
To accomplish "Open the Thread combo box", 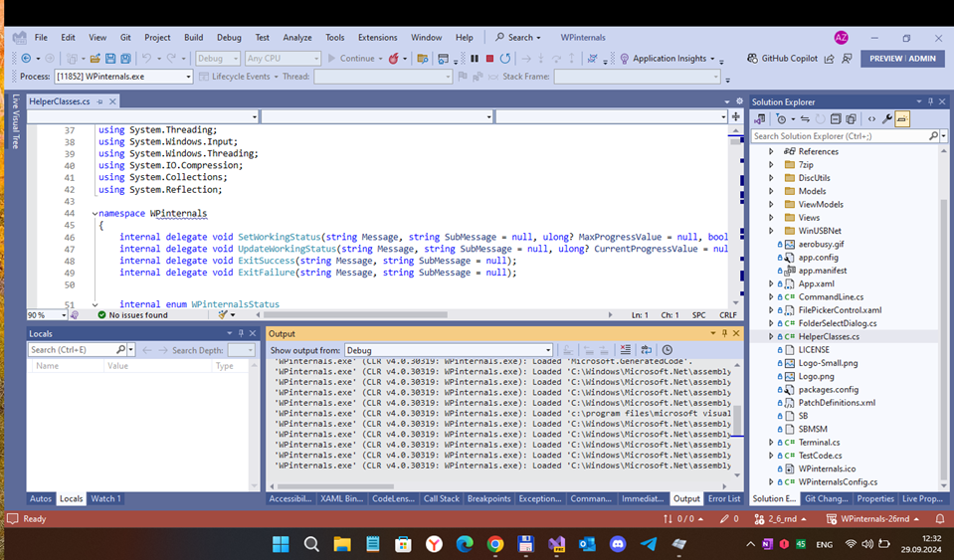I will 383,77.
